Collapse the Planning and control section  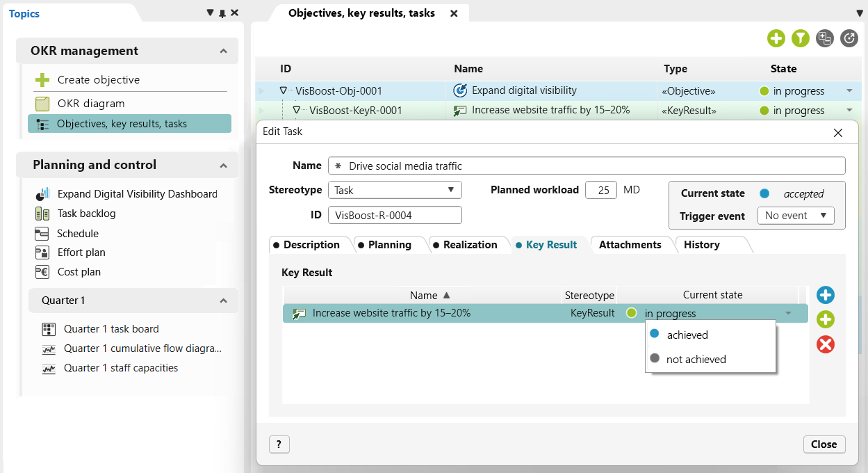pyautogui.click(x=223, y=165)
